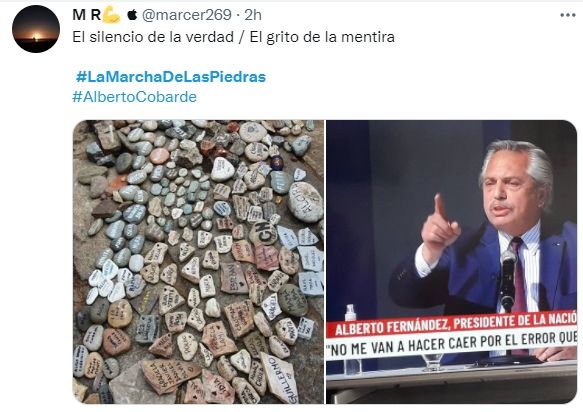The image size is (583, 412).
Task: Click the "NO ME VAN A HACER CAER" caption
Action: coord(452,344)
